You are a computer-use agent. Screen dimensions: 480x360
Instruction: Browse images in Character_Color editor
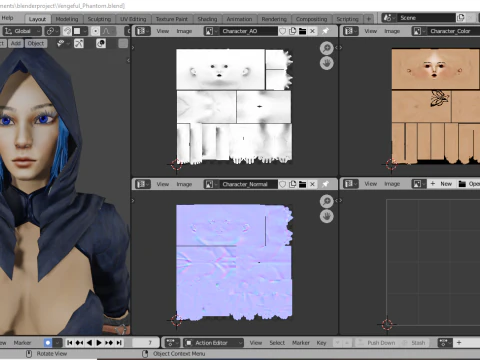[419, 31]
